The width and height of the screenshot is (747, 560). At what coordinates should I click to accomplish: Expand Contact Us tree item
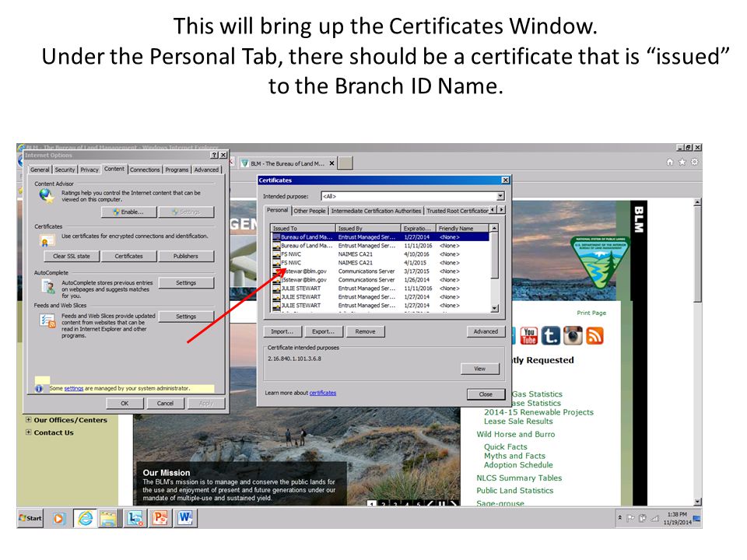[x=29, y=432]
